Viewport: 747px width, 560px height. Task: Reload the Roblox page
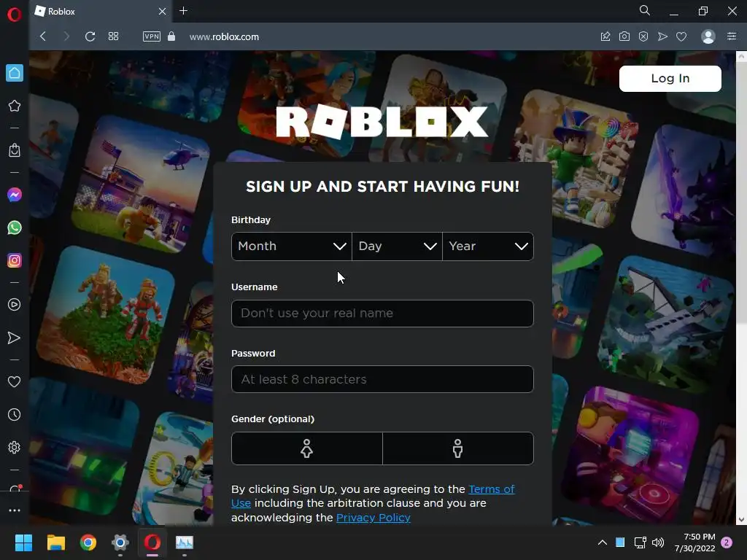click(x=90, y=36)
